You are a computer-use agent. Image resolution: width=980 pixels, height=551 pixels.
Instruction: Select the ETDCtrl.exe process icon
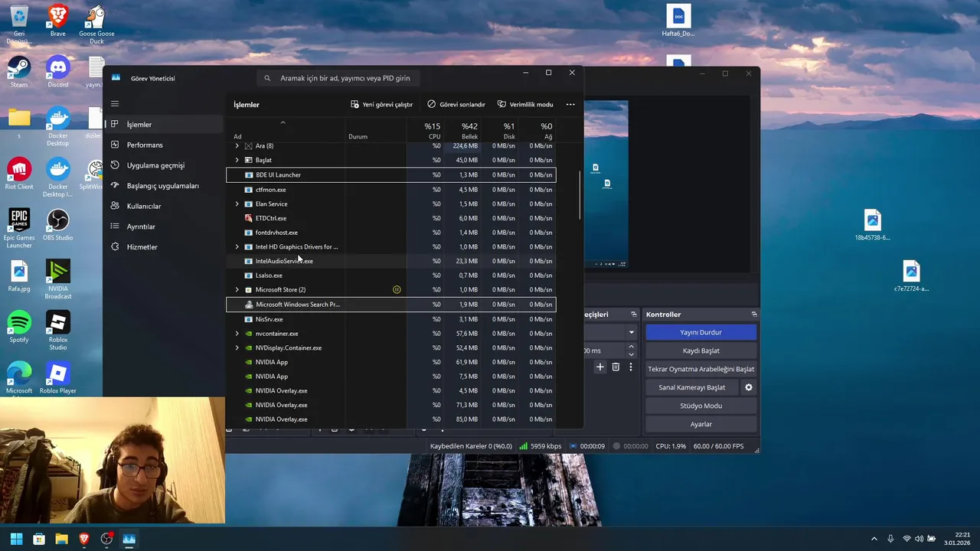[x=248, y=218]
